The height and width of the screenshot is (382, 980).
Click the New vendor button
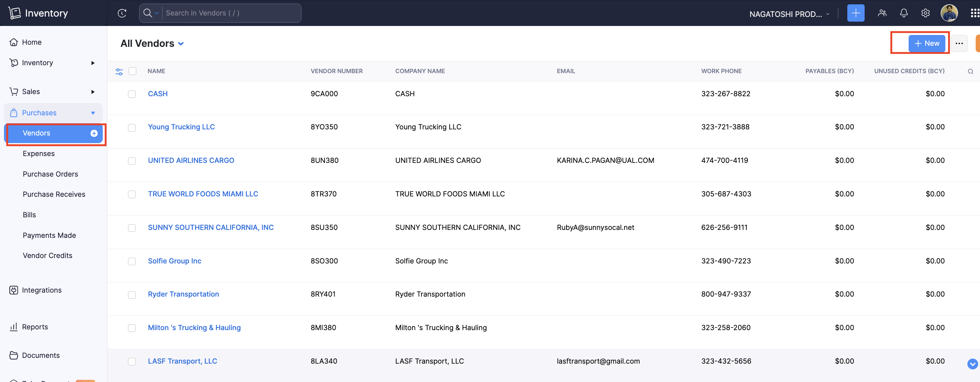click(926, 44)
